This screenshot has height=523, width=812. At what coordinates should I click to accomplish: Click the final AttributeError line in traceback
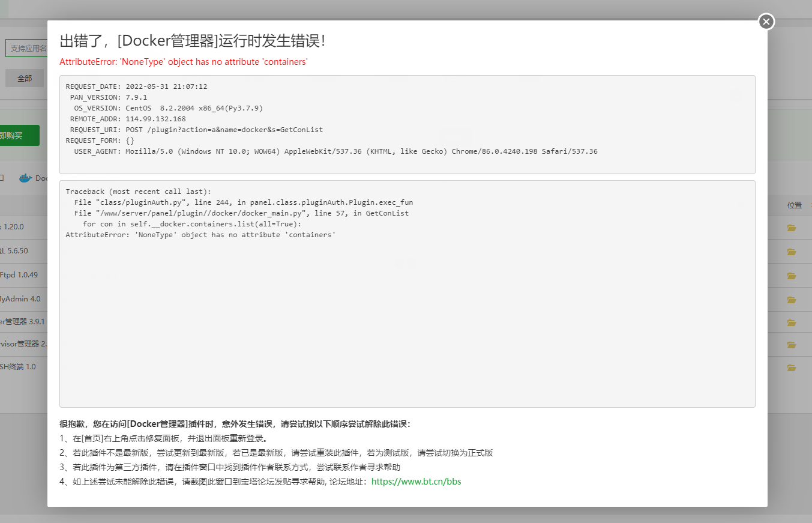[x=200, y=235]
